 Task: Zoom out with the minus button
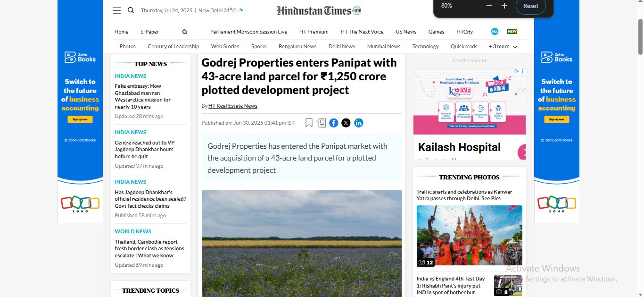point(489,6)
